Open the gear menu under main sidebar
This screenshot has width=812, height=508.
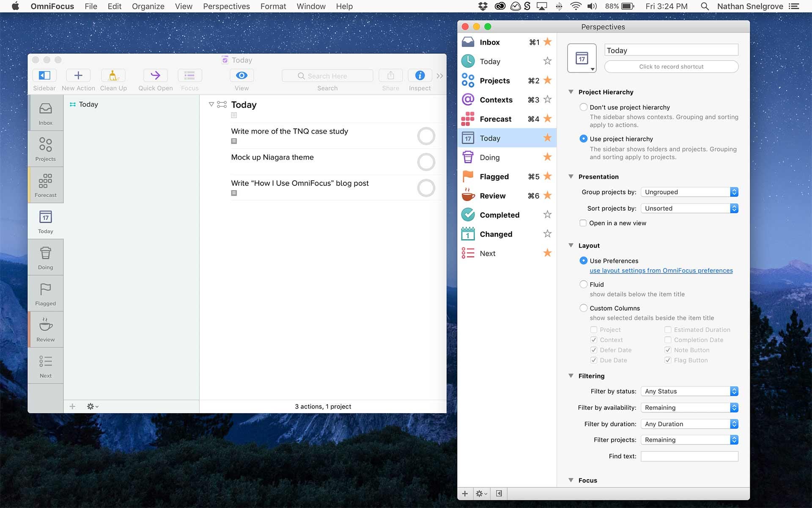tap(92, 406)
